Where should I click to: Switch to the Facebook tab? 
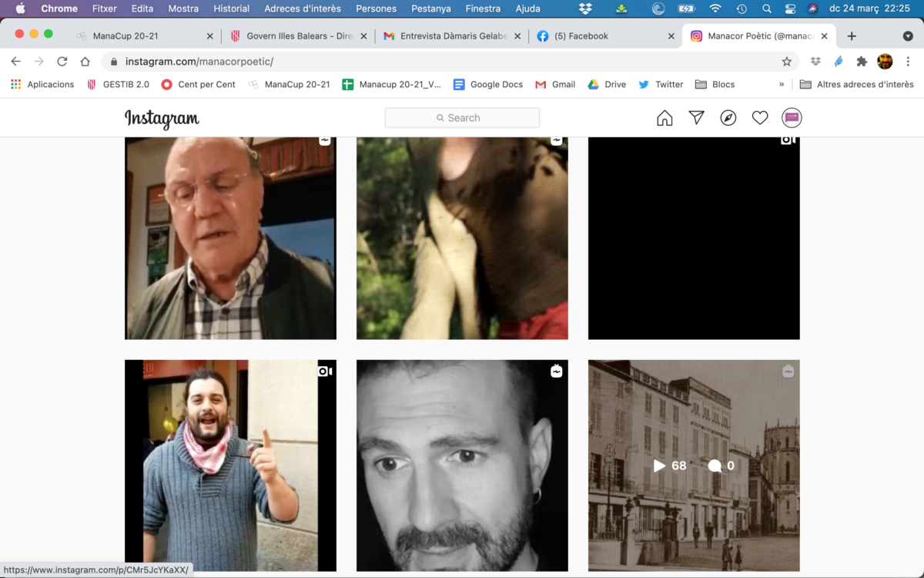coord(581,36)
